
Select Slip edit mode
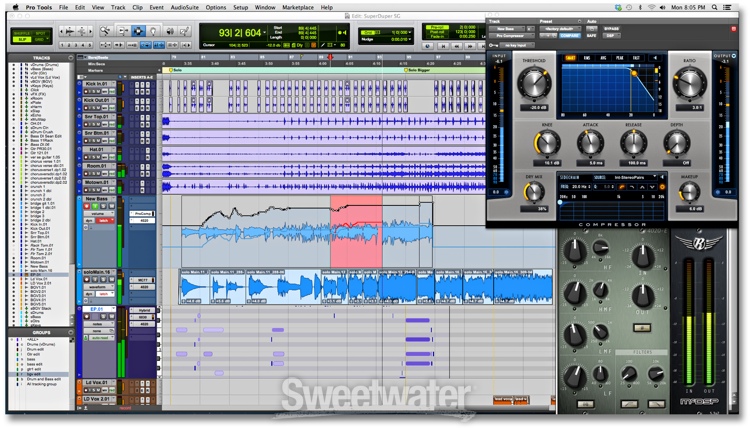[22, 39]
